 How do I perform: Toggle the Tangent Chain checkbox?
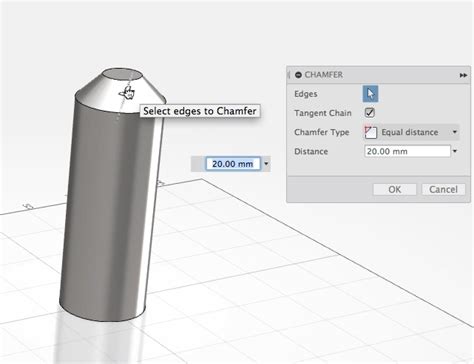coord(370,113)
